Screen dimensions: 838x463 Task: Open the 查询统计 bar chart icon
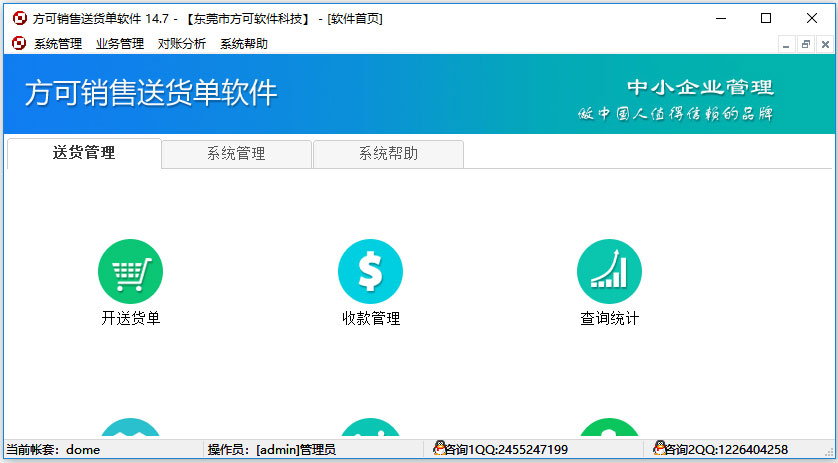pos(609,272)
